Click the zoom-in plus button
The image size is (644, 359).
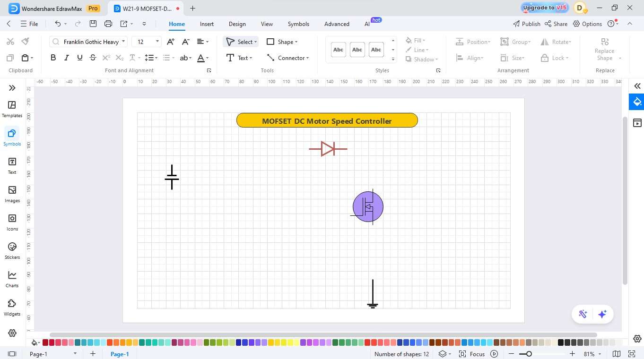tap(572, 354)
